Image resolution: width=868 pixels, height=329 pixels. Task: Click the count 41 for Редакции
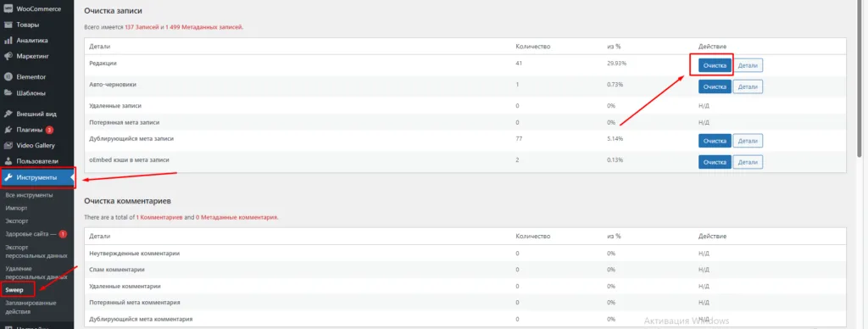tap(519, 63)
